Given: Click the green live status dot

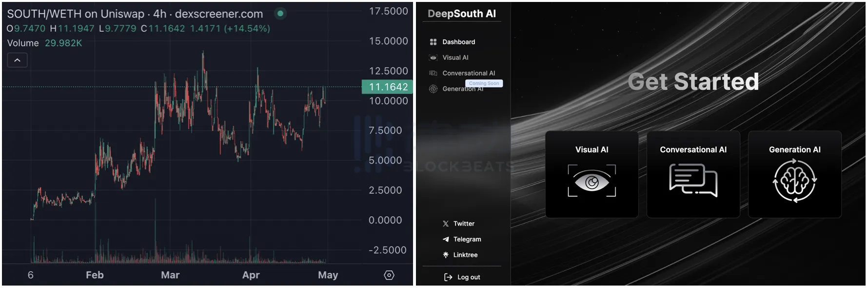Looking at the screenshot, I should pos(280,14).
